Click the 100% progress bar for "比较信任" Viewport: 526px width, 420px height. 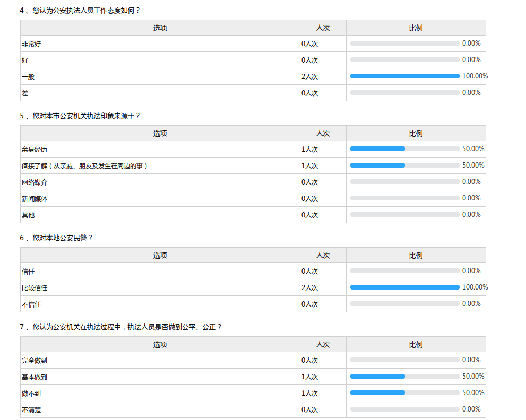point(404,287)
